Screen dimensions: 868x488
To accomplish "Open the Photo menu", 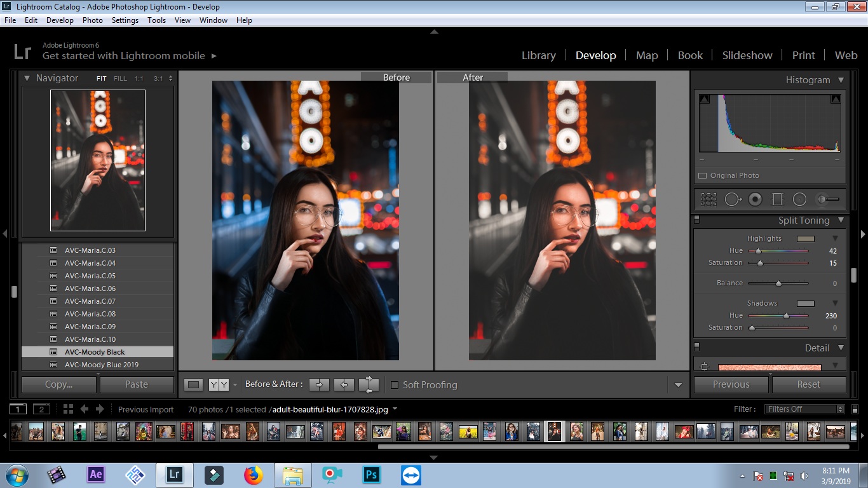I will click(x=92, y=20).
